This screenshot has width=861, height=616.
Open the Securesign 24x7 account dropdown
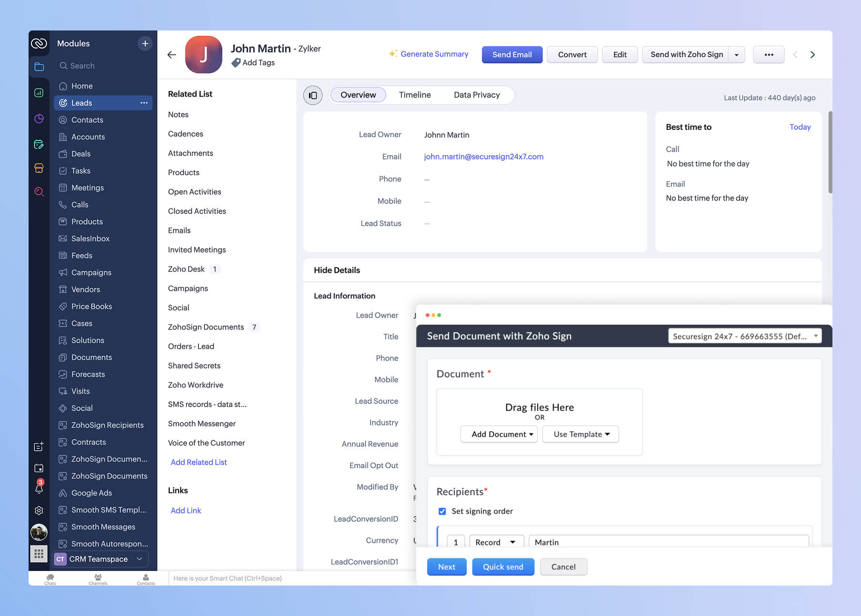point(745,336)
